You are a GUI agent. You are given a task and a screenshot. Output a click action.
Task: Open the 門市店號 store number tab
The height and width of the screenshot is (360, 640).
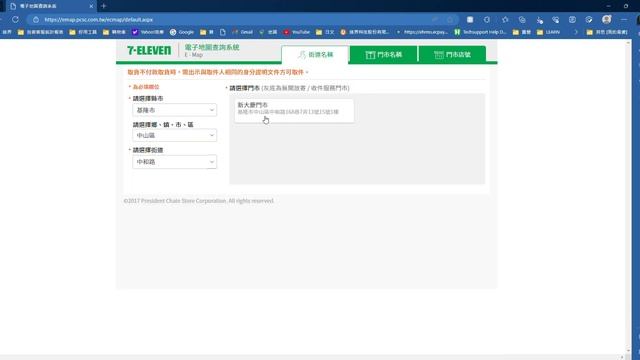click(x=452, y=55)
